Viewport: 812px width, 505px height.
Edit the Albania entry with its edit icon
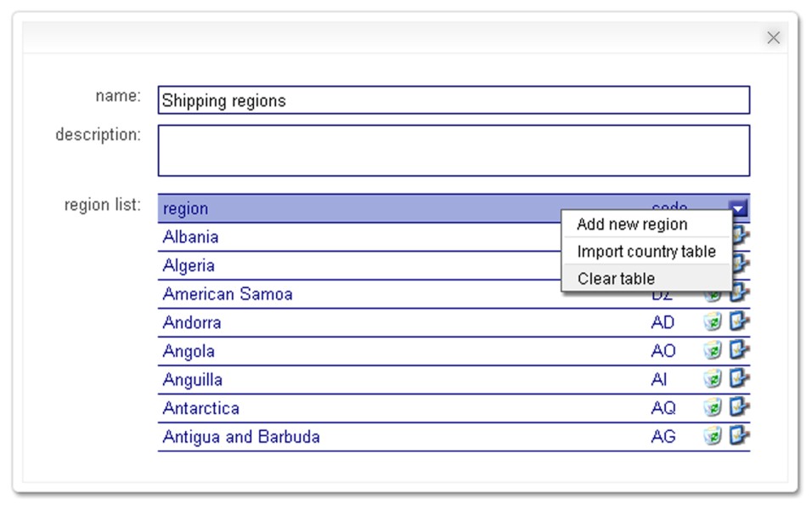click(737, 235)
